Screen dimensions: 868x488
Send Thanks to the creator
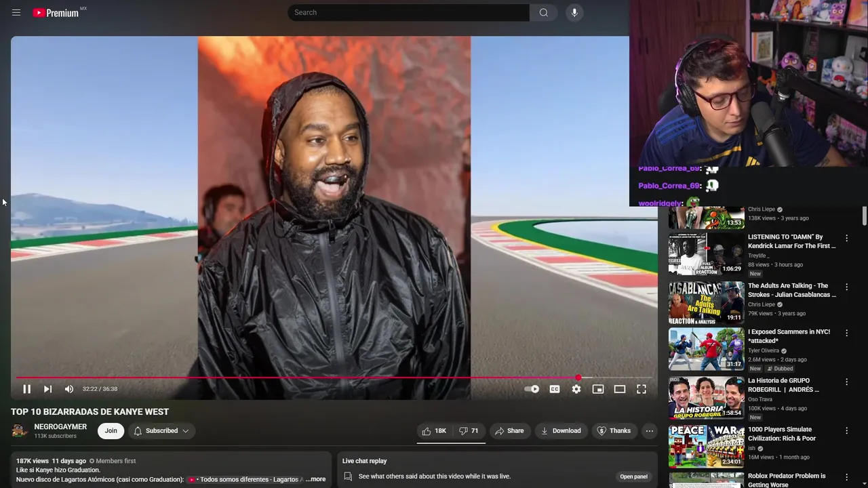tap(614, 430)
